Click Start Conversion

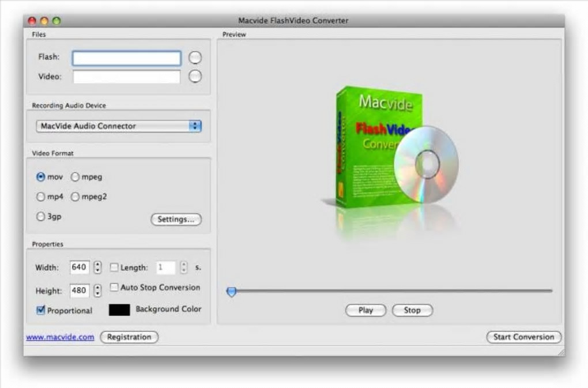click(523, 337)
